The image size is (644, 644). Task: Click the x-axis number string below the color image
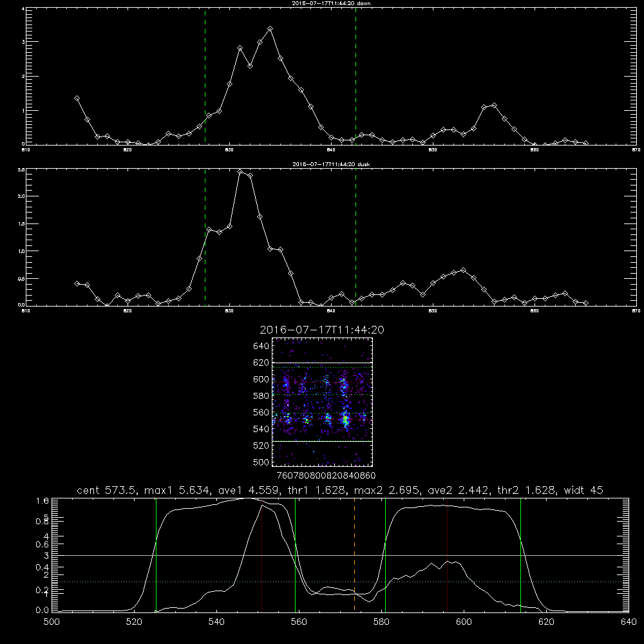click(x=327, y=476)
